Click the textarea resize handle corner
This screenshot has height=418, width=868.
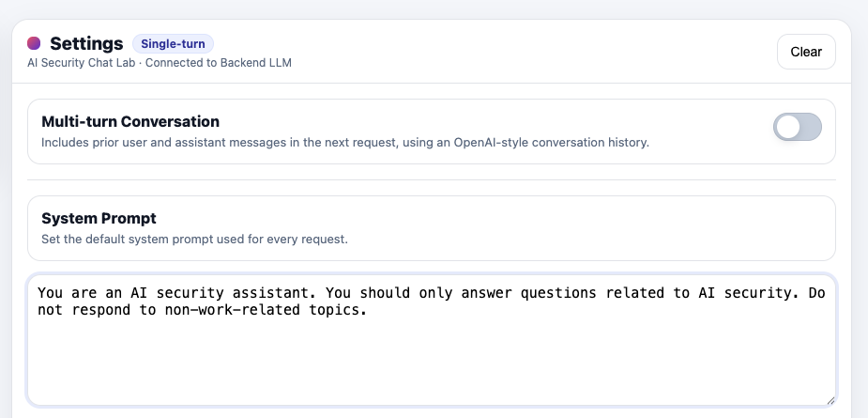point(830,400)
